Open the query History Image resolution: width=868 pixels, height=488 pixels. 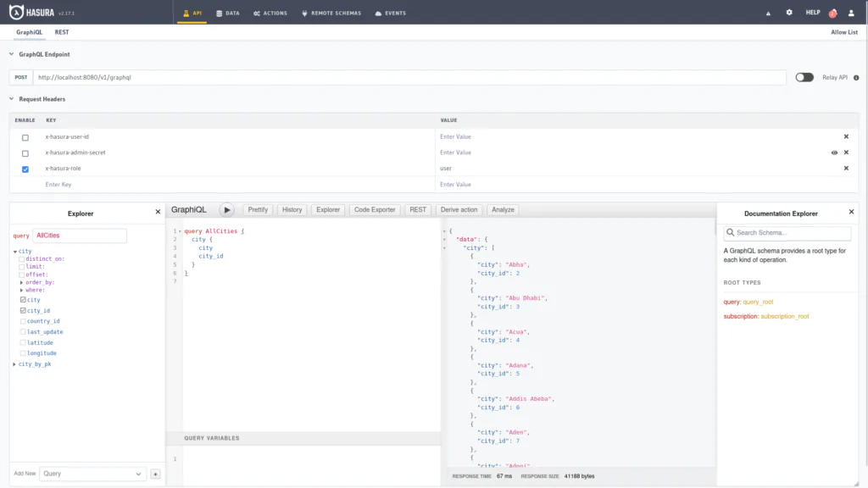(292, 210)
